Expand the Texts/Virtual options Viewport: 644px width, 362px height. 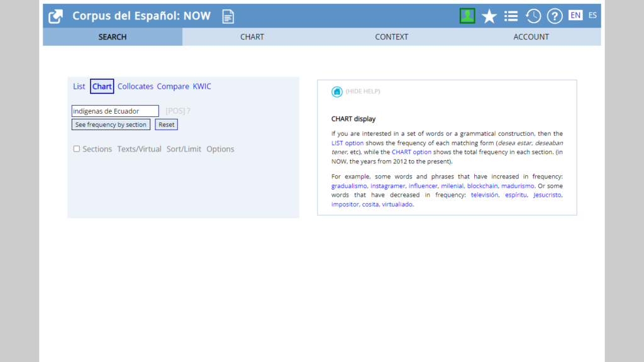[139, 149]
